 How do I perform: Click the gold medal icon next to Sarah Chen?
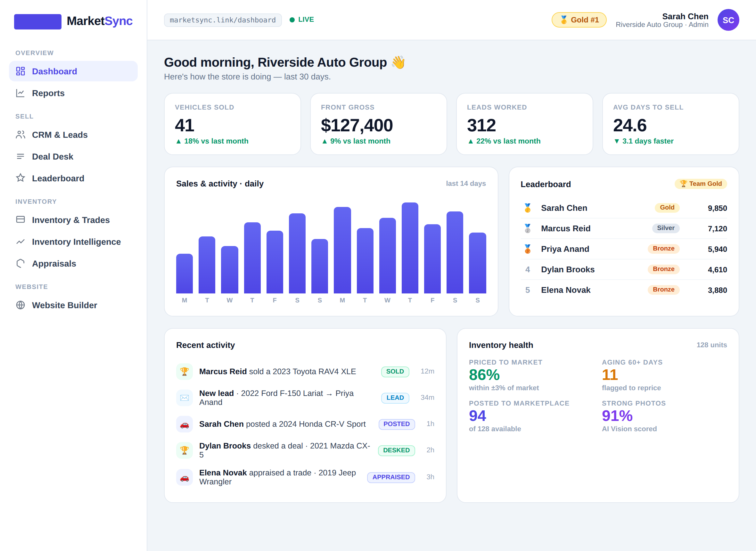pos(528,208)
